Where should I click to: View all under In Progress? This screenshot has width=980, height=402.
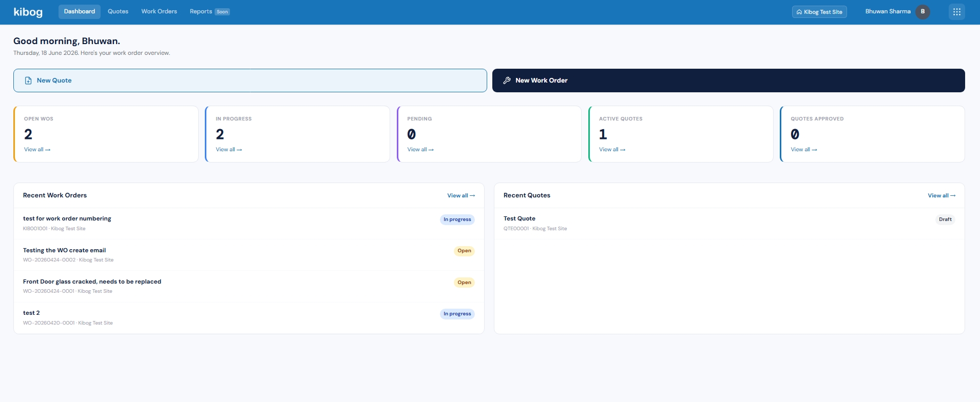228,150
